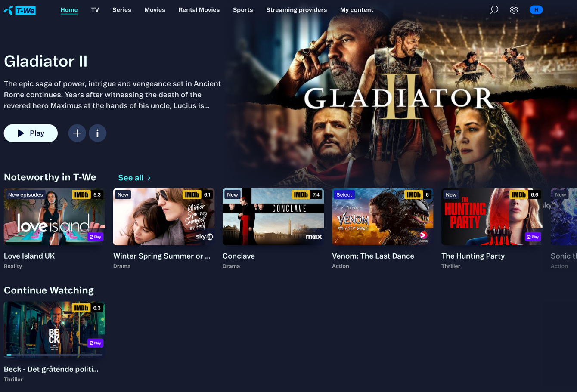The image size is (577, 392).
Task: Open the My content tab
Action: (357, 10)
